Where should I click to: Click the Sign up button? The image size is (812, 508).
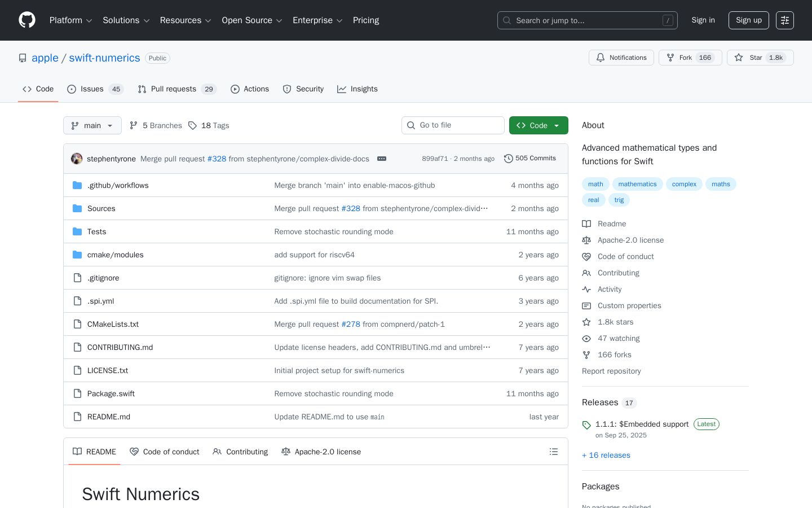click(x=749, y=20)
